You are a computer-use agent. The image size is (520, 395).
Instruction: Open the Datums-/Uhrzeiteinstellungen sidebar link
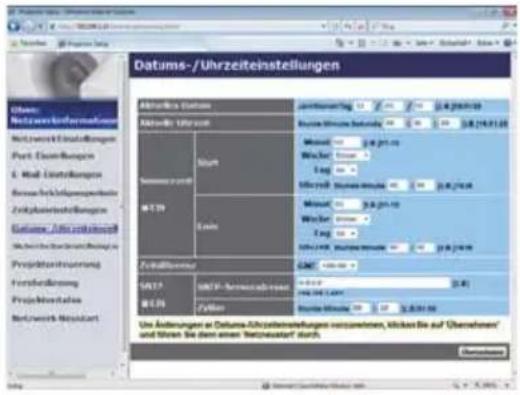point(65,229)
